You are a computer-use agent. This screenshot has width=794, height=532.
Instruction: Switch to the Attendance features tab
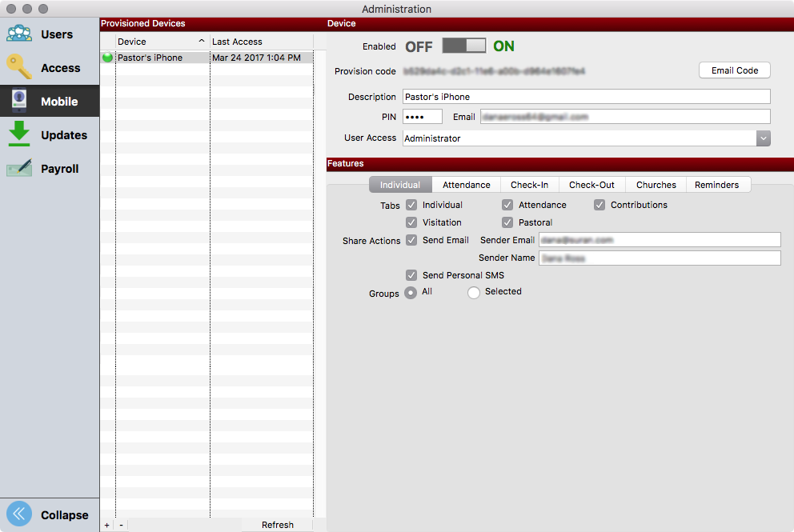click(x=466, y=184)
